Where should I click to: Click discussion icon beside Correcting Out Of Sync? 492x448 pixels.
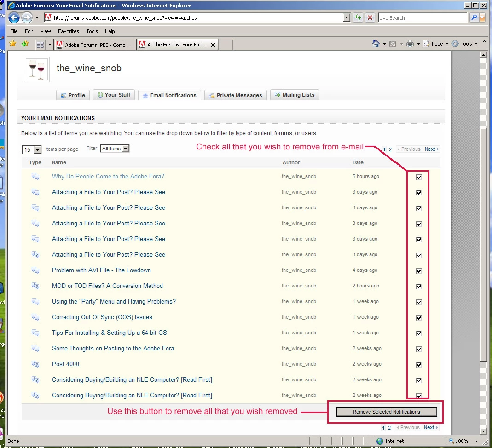[35, 317]
